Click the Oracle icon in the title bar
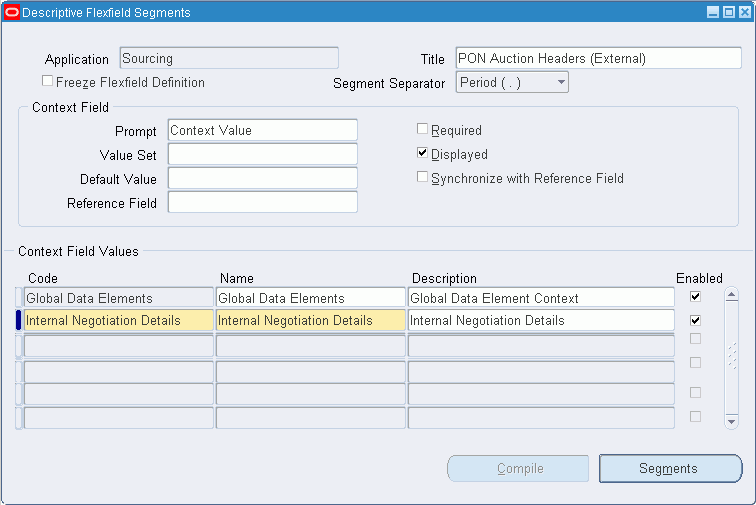The image size is (756, 505). pos(12,13)
